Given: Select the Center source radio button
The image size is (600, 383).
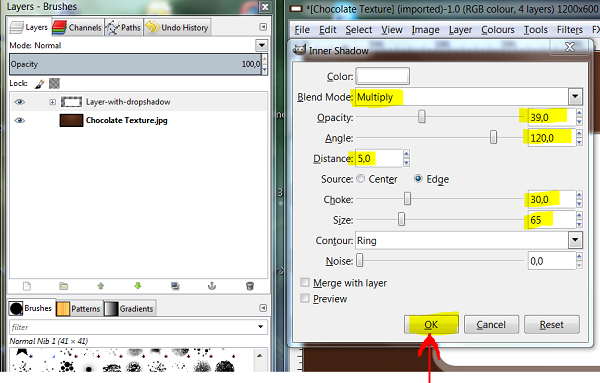Looking at the screenshot, I should point(360,179).
